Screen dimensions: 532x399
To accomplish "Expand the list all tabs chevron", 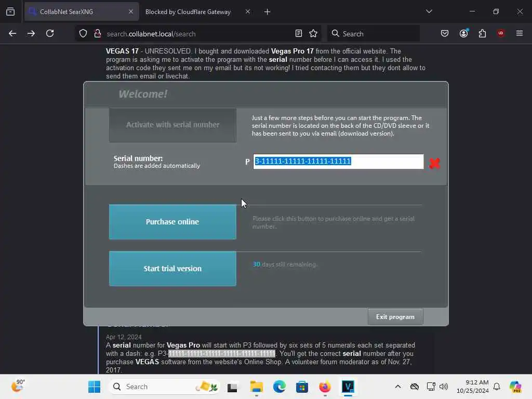I will click(x=429, y=12).
